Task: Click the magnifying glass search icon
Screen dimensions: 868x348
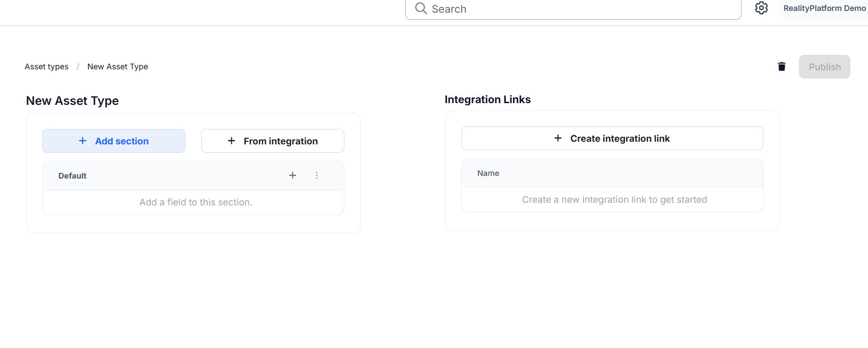Action: (x=421, y=8)
